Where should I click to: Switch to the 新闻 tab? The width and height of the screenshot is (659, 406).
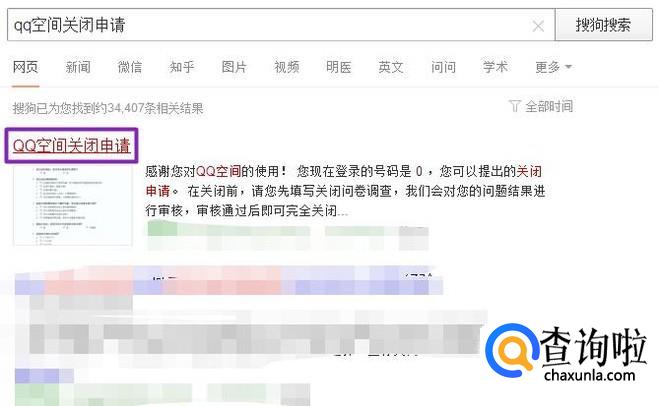[78, 67]
